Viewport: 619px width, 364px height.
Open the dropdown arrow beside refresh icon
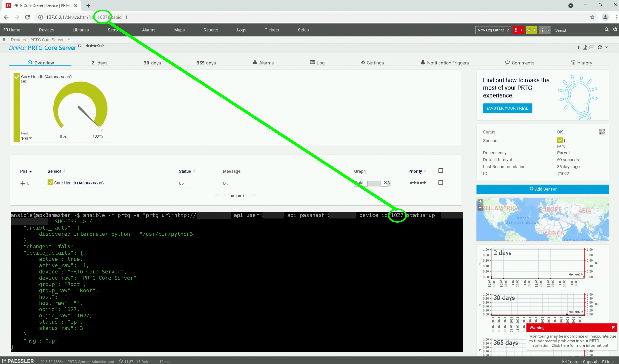pyautogui.click(x=606, y=47)
